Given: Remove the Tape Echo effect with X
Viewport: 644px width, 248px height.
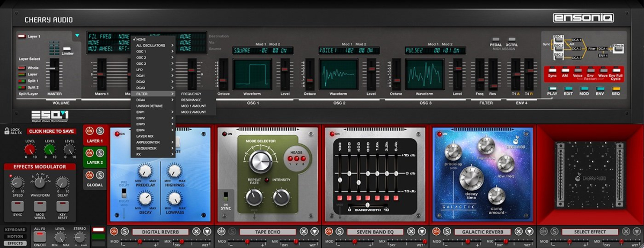Looking at the screenshot, I should [304, 231].
